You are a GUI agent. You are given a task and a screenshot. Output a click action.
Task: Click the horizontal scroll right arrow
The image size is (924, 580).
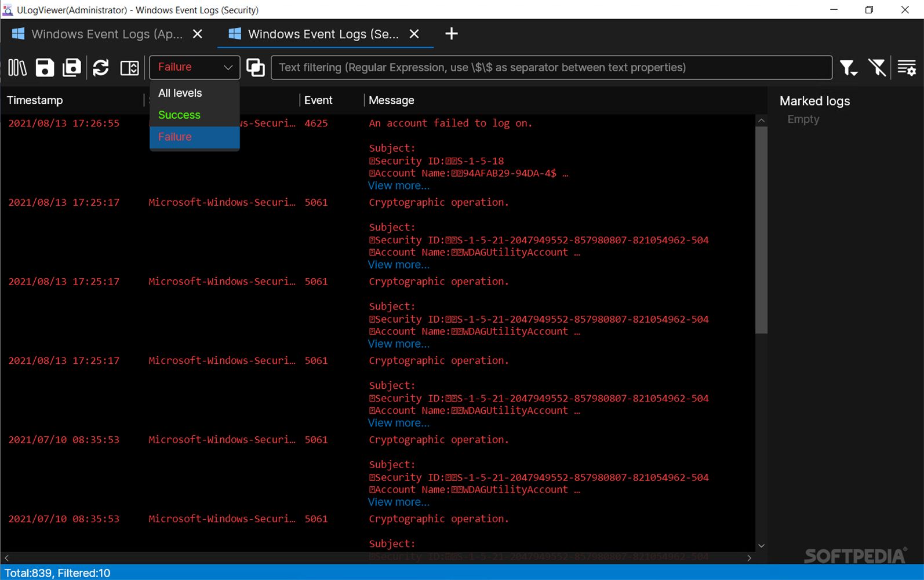click(x=749, y=558)
